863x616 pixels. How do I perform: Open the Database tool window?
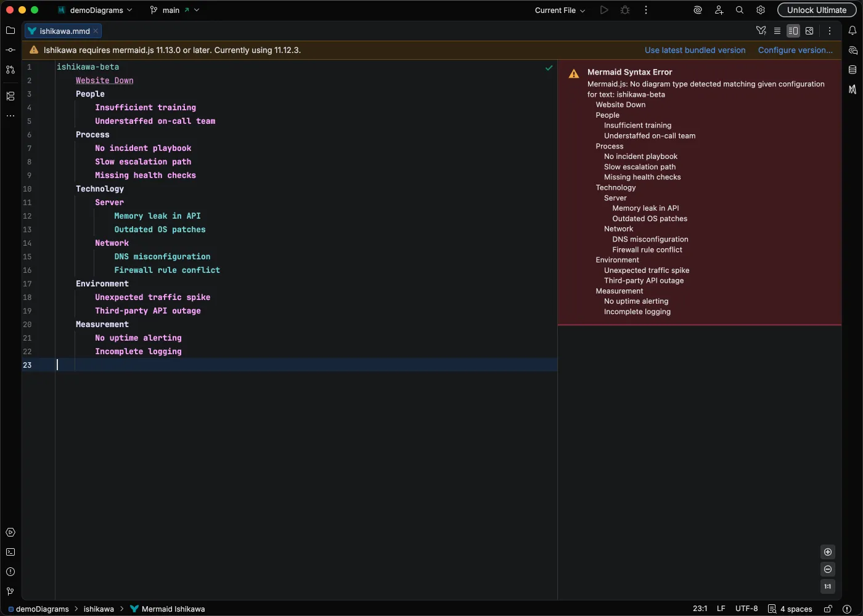(853, 70)
